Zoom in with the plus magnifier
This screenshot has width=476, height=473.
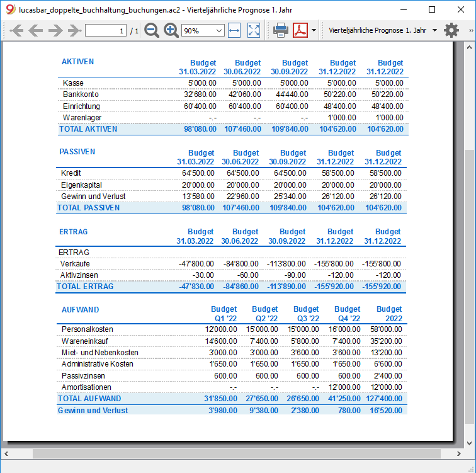(x=171, y=30)
